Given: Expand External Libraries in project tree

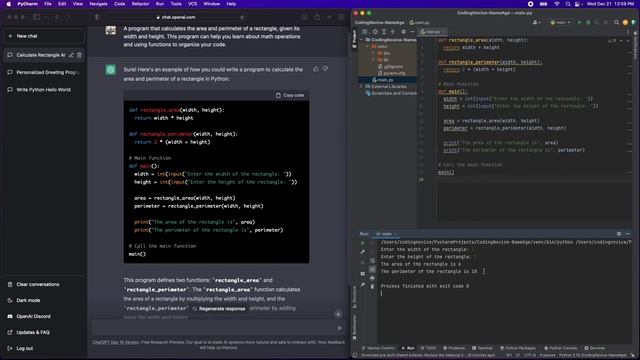Looking at the screenshot, I should click(x=362, y=87).
